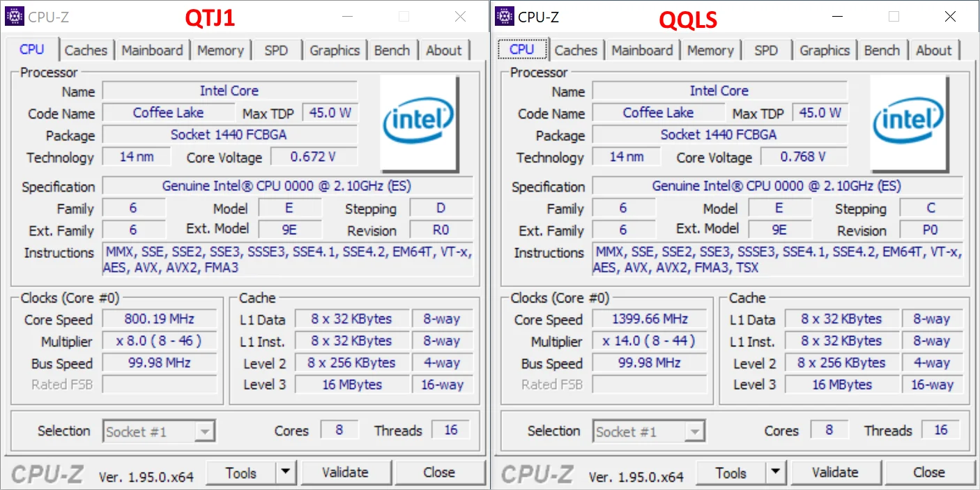Click the Intel logo in the QQLS window
The image size is (980, 490).
point(908,123)
